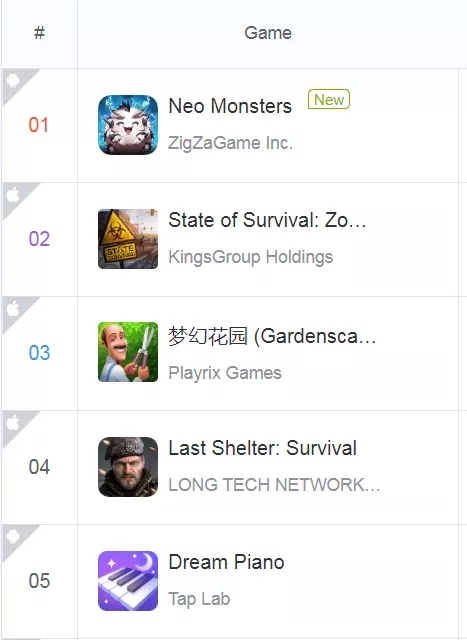Open the Neo Monsters app icon
Viewport: 467px width, 640px height.
(128, 125)
